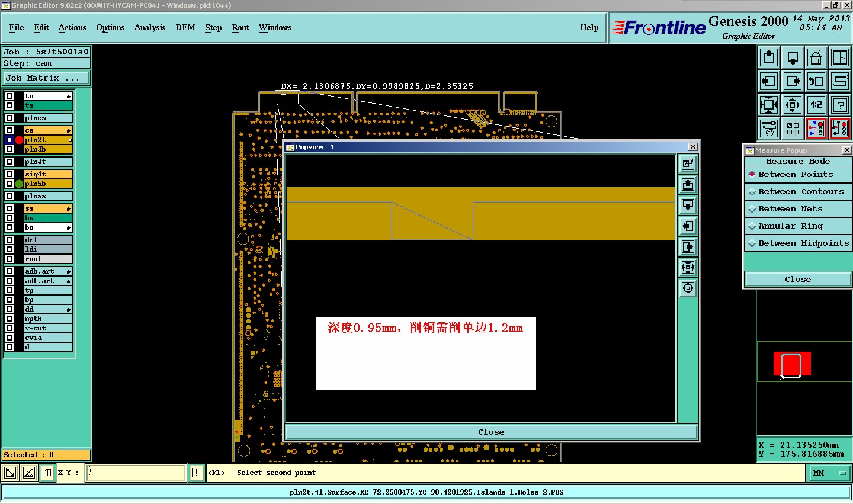The height and width of the screenshot is (504, 853).
Task: Open the Help menu
Action: point(589,27)
